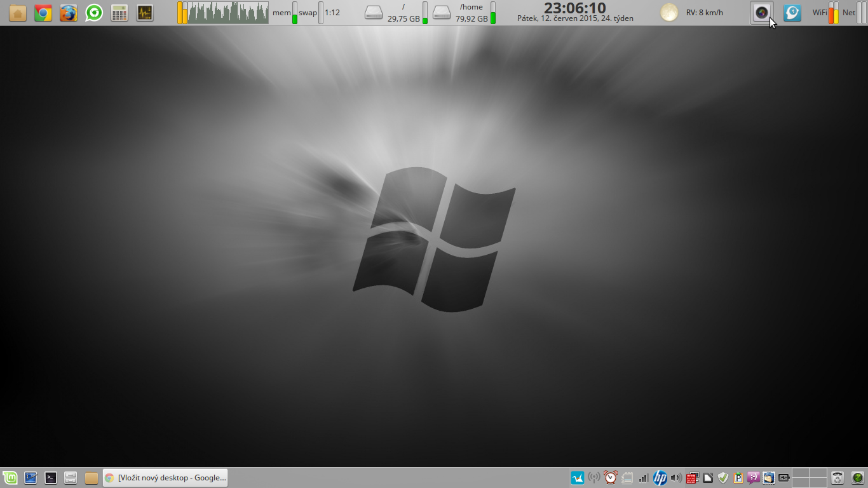Click the root partition disk icon
This screenshot has width=868, height=488.
[374, 13]
